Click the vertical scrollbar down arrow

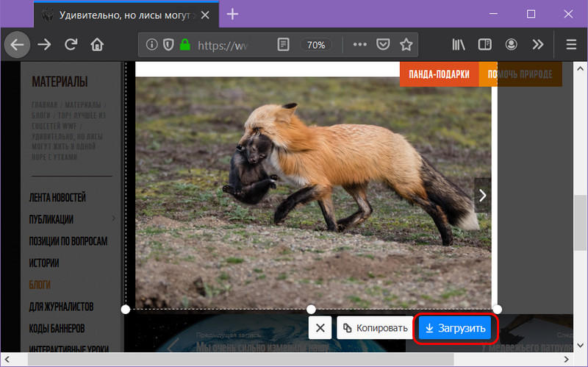coord(580,346)
